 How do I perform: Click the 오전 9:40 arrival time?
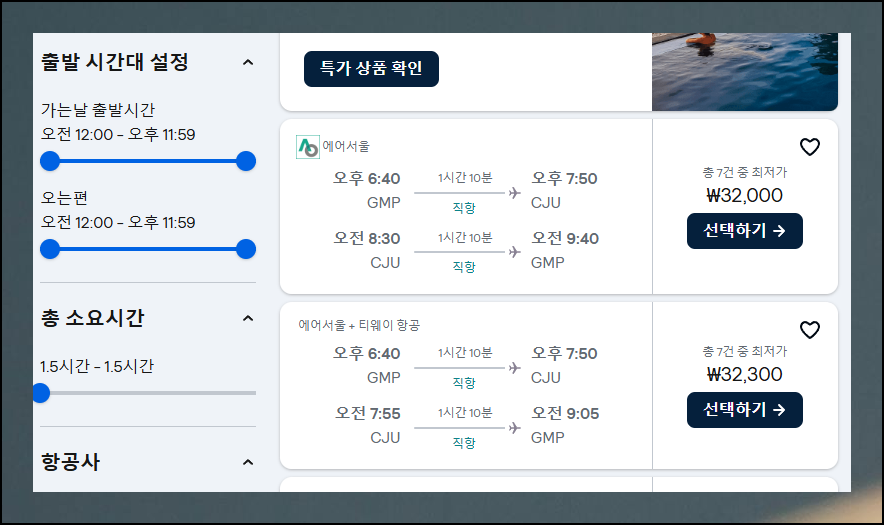coord(565,239)
